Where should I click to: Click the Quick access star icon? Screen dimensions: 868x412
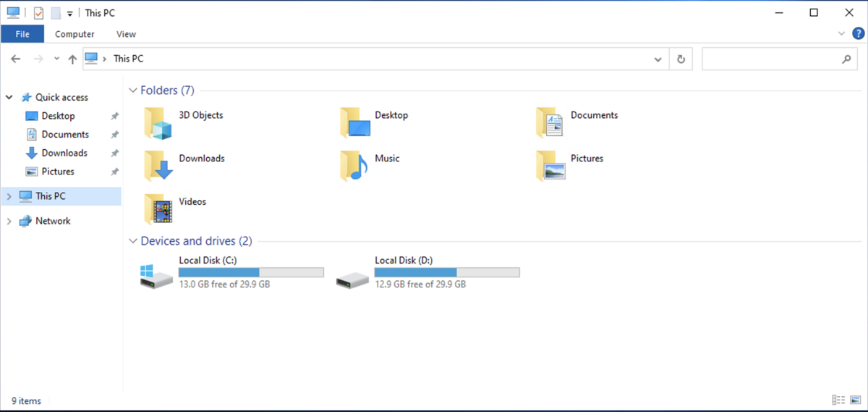click(x=27, y=97)
